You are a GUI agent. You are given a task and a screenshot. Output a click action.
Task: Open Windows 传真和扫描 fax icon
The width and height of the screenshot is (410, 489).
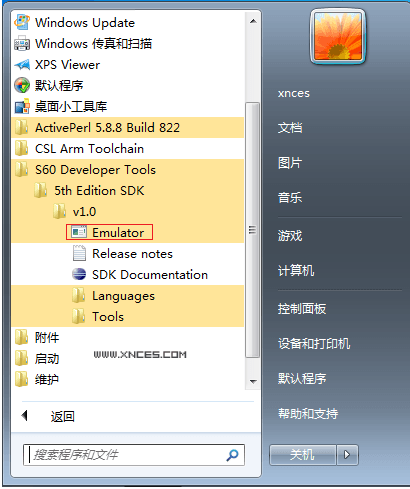point(22,43)
